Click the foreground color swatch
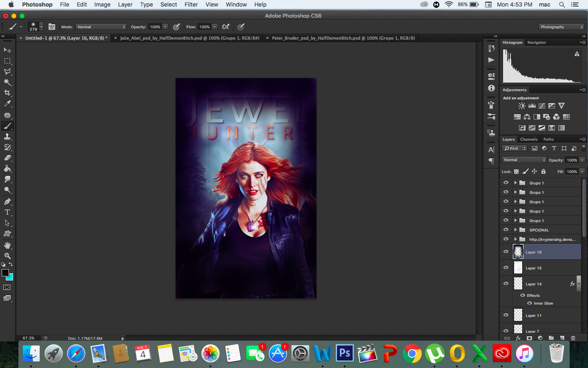The image size is (588, 368). pos(4,272)
